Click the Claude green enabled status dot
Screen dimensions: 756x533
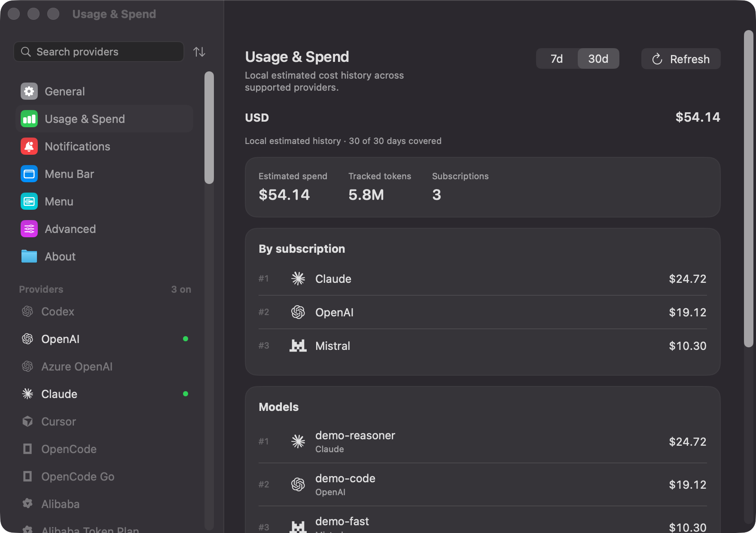186,394
